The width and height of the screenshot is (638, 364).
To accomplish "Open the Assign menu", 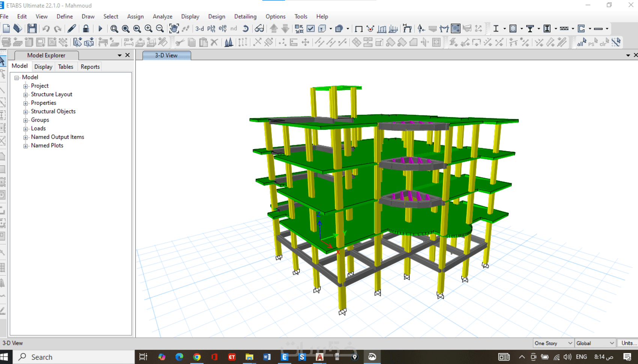I will (135, 17).
